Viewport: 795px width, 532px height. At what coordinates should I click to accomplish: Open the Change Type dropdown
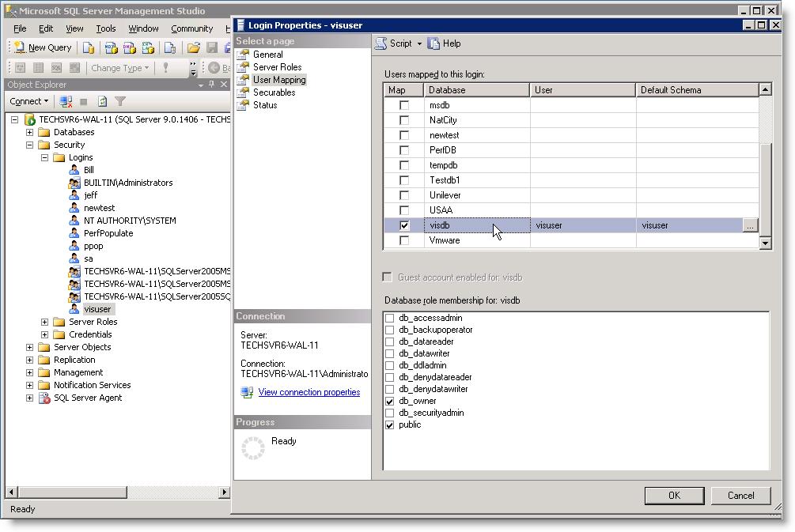119,68
